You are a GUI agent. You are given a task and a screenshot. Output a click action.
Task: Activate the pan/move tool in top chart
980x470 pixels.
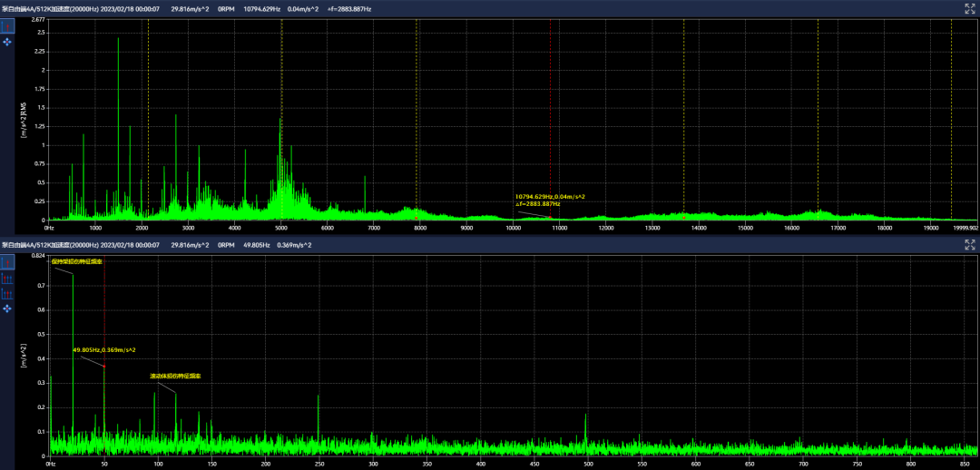(7, 42)
